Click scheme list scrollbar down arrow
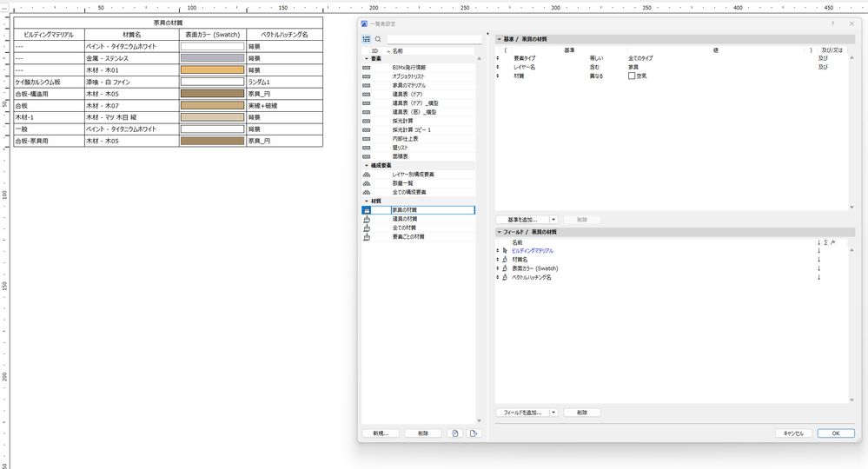 [x=479, y=421]
